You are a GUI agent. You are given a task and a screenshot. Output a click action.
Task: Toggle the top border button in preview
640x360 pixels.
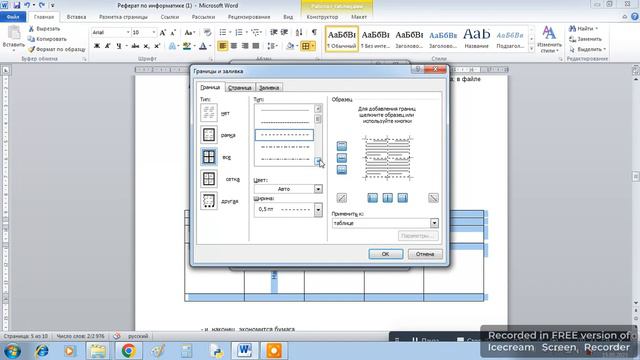coord(342,146)
